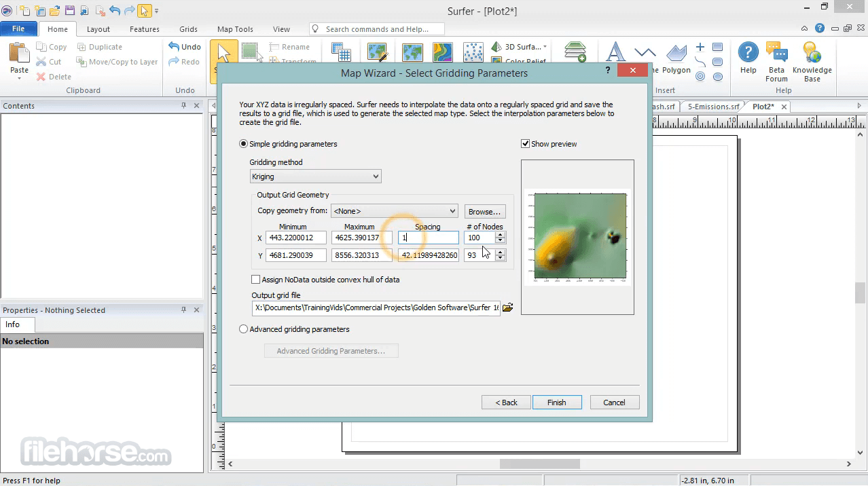Open Help from the ribbon Help group
This screenshot has height=486, width=868.
(748, 58)
